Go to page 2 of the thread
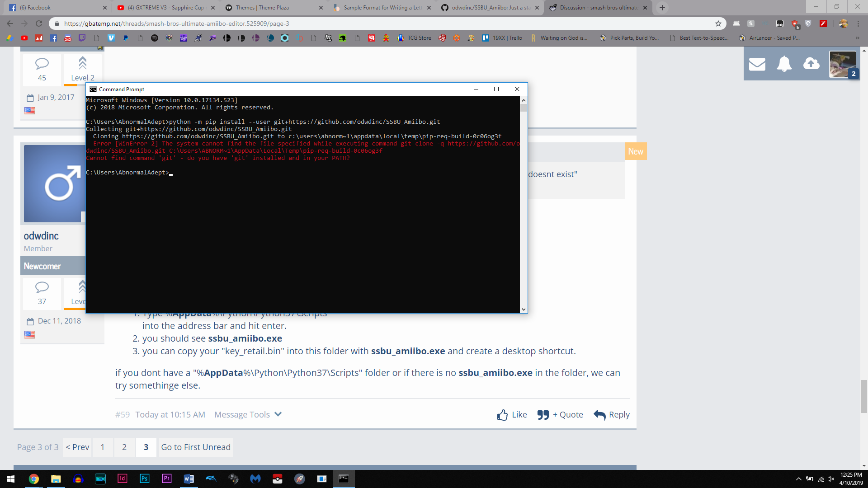The height and width of the screenshot is (488, 868). pyautogui.click(x=124, y=447)
